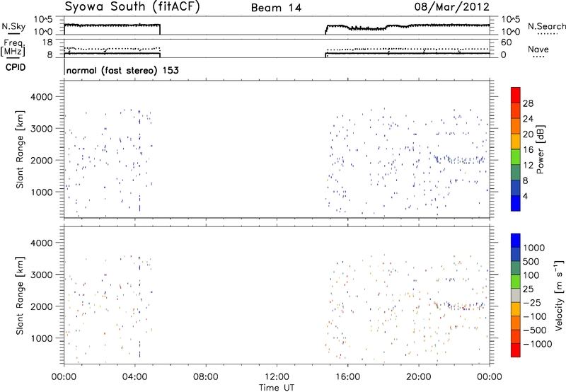
Task: Click '4000' tick on the power panel
Action: tap(41, 97)
